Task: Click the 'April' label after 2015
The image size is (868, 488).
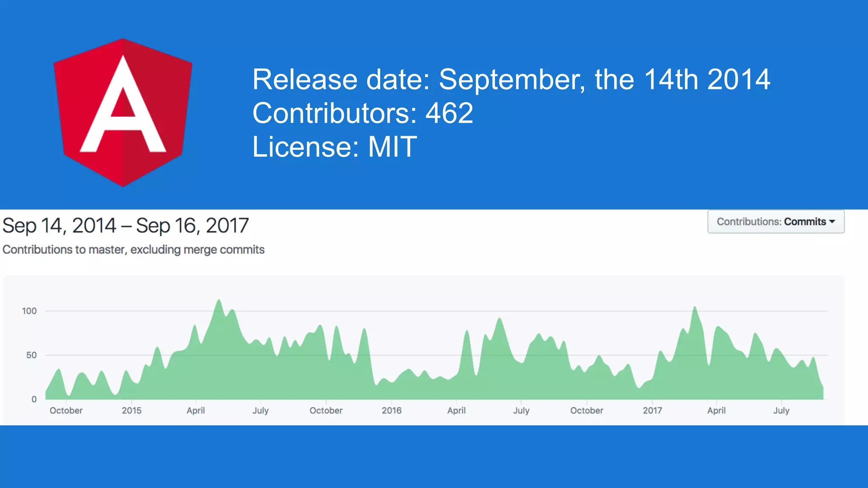Action: pos(196,410)
